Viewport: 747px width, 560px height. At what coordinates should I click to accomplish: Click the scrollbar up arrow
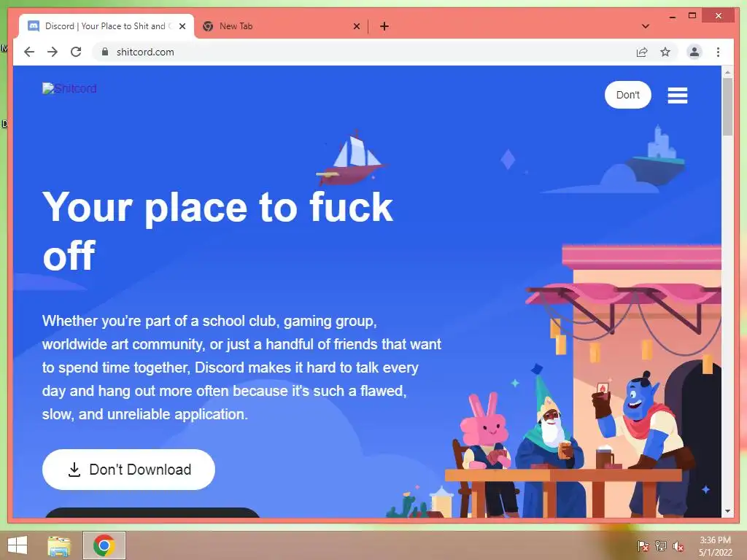tap(727, 72)
